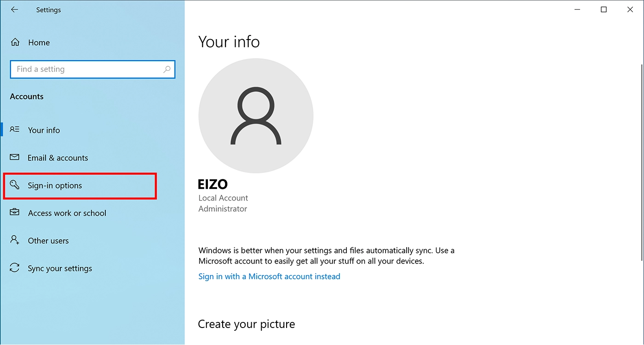Click the back arrow icon
Viewport: 644px width, 345px height.
click(x=15, y=10)
